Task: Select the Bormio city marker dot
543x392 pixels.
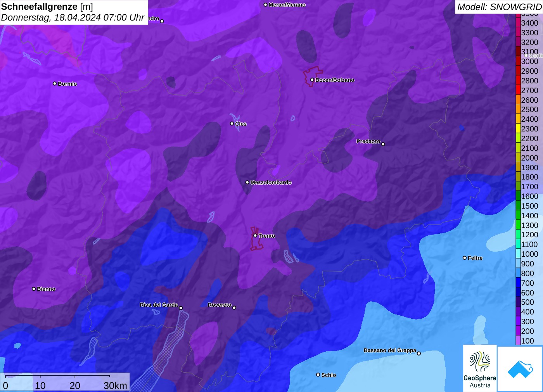Action: pos(55,83)
